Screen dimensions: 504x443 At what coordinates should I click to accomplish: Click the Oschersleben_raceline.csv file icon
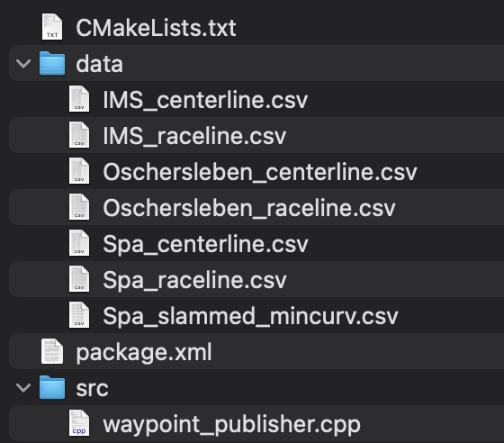[79, 207]
